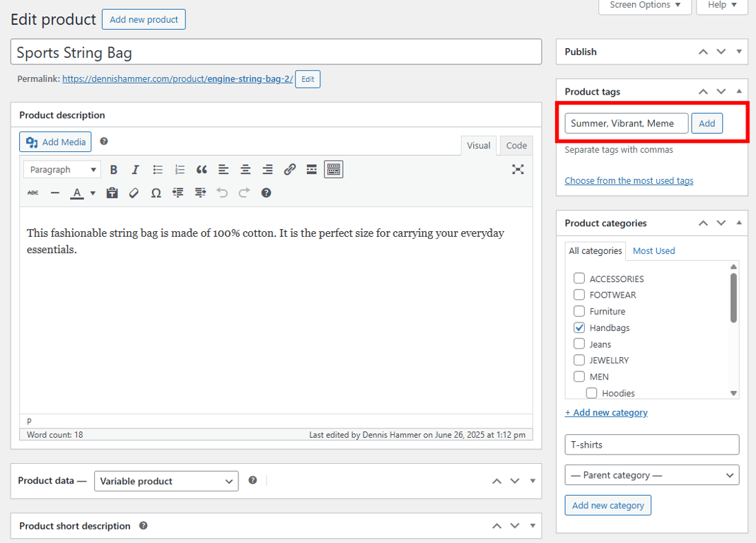Uncheck the Handbags category
756x543 pixels.
click(x=579, y=327)
